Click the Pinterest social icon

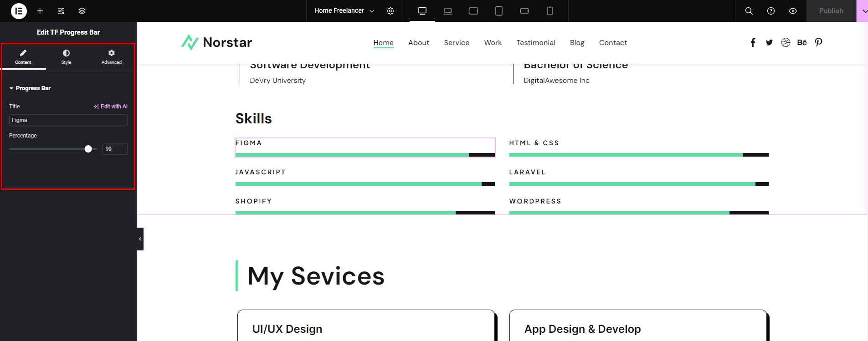click(x=818, y=42)
